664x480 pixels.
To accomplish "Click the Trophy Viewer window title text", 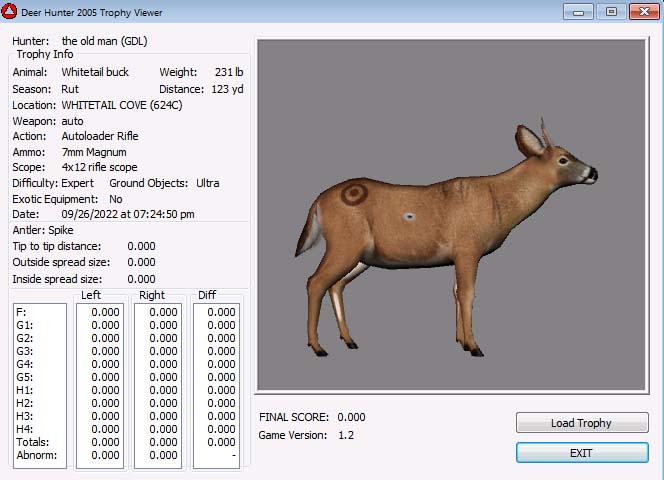I will pos(91,12).
